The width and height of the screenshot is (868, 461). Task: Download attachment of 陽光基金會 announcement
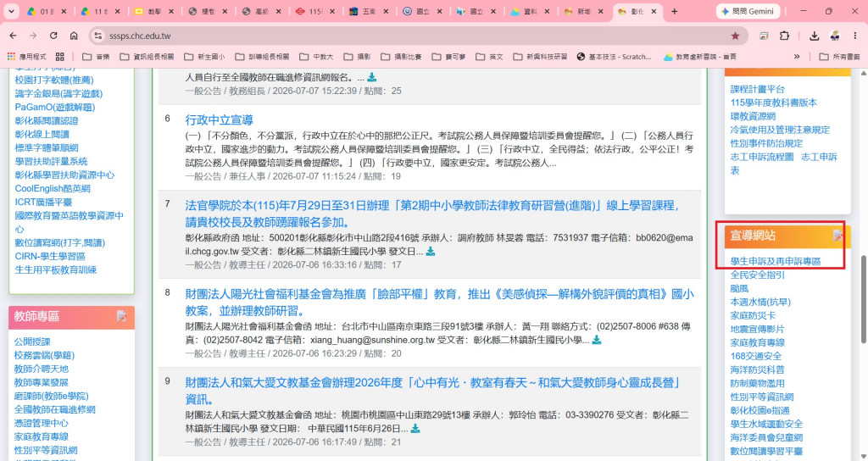point(597,340)
